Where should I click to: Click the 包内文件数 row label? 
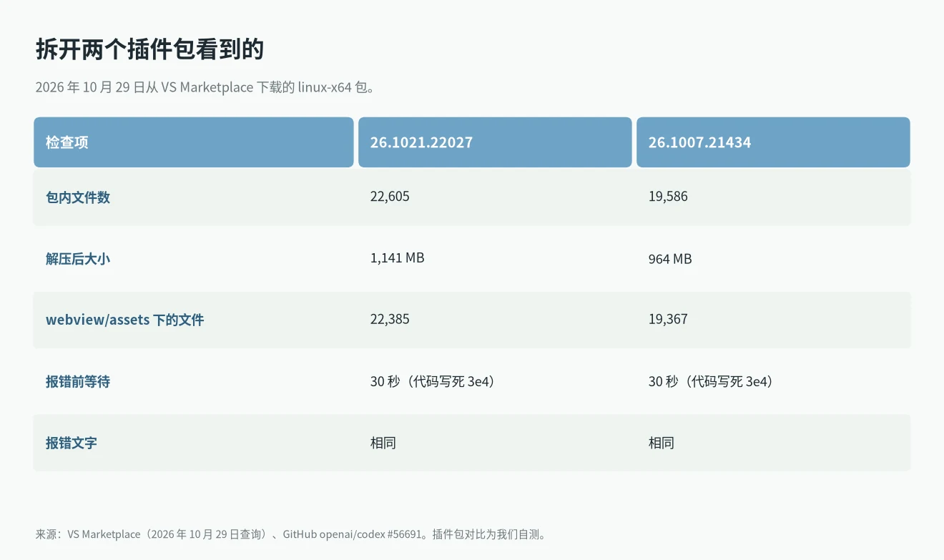pos(78,197)
